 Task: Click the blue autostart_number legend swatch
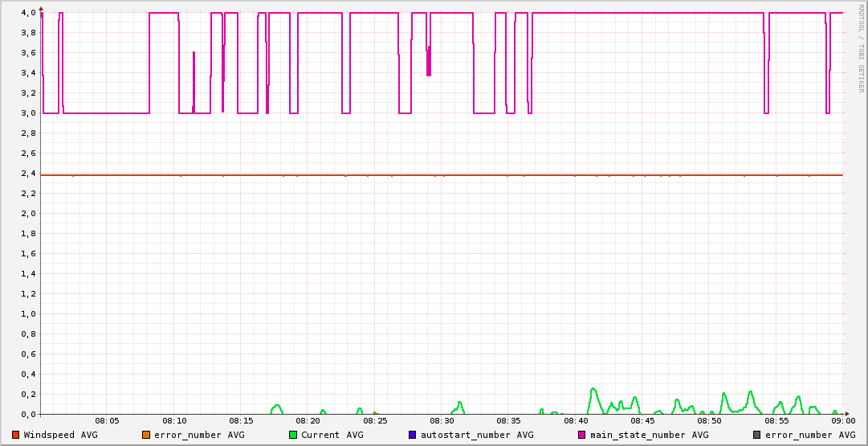point(413,435)
